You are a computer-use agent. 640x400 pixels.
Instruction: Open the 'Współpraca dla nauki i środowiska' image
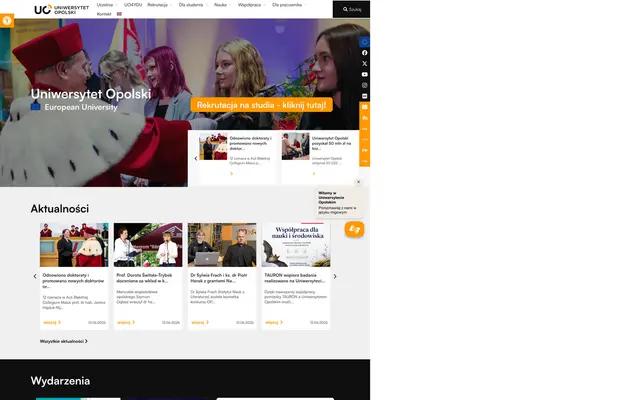coord(296,245)
